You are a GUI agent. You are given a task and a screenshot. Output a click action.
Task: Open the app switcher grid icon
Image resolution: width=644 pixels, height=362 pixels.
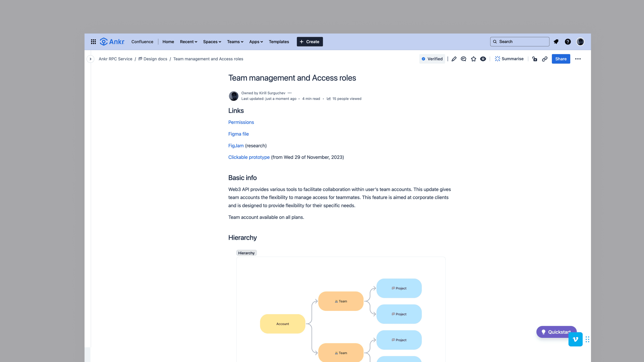click(x=93, y=42)
